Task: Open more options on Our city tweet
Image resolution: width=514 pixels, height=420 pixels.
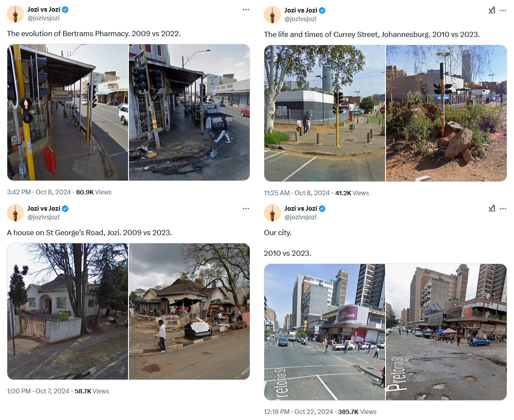Action: pos(503,208)
